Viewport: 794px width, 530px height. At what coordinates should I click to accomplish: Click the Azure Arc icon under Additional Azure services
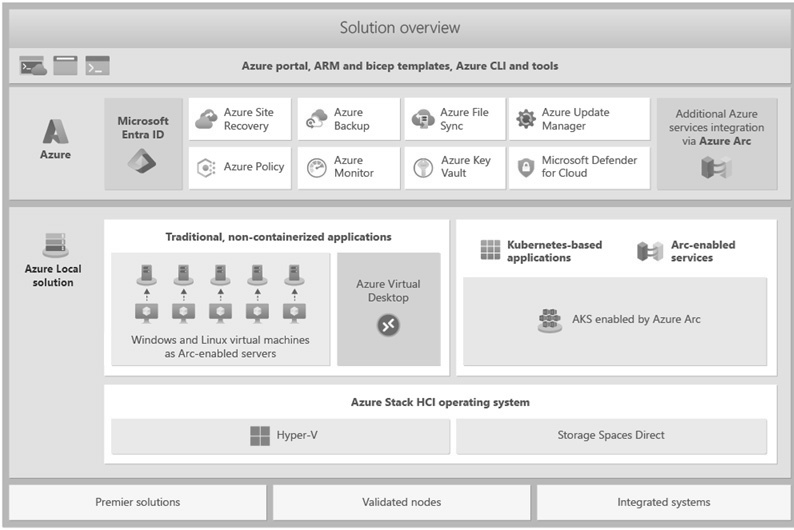[x=717, y=167]
